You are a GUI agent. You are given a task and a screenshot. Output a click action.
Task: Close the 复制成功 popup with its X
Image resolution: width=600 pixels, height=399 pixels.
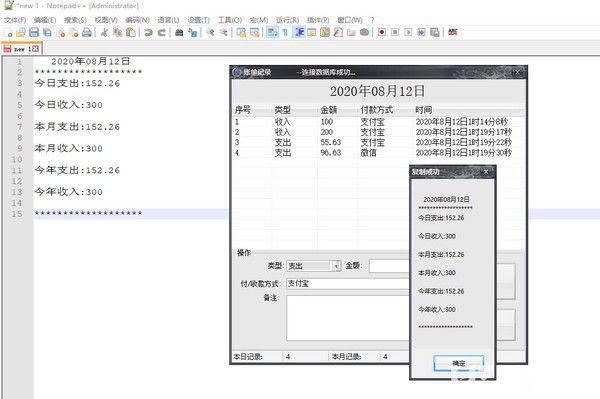pyautogui.click(x=486, y=172)
